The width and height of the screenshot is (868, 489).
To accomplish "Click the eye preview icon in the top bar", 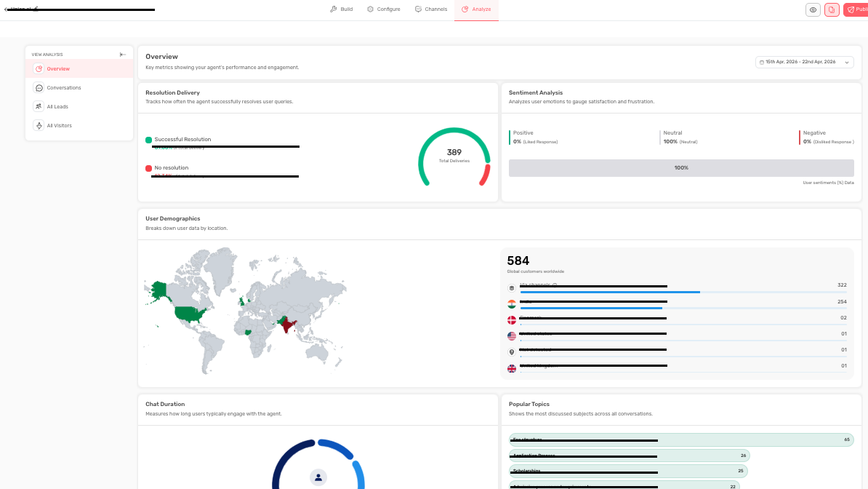I will [813, 9].
